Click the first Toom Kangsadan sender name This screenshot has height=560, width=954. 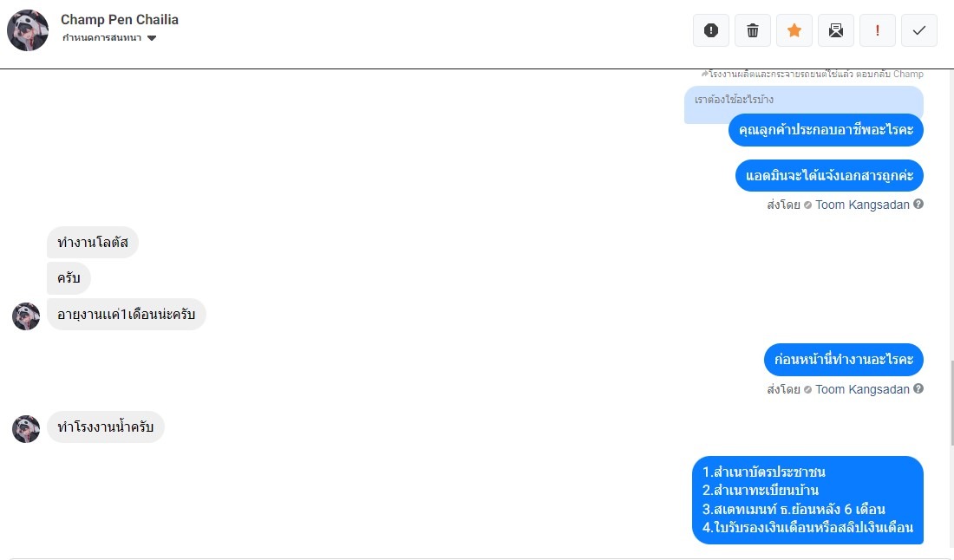[x=862, y=205]
